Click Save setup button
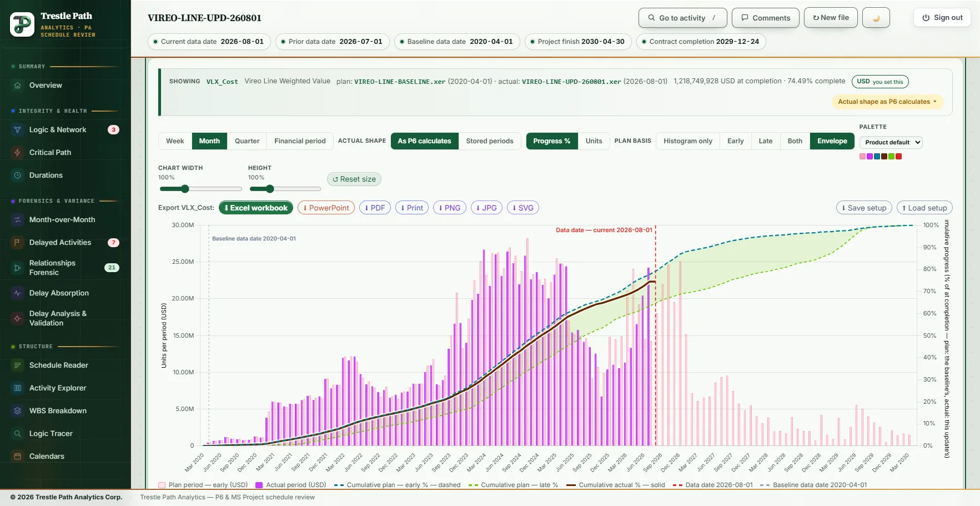980x506 pixels. click(864, 208)
